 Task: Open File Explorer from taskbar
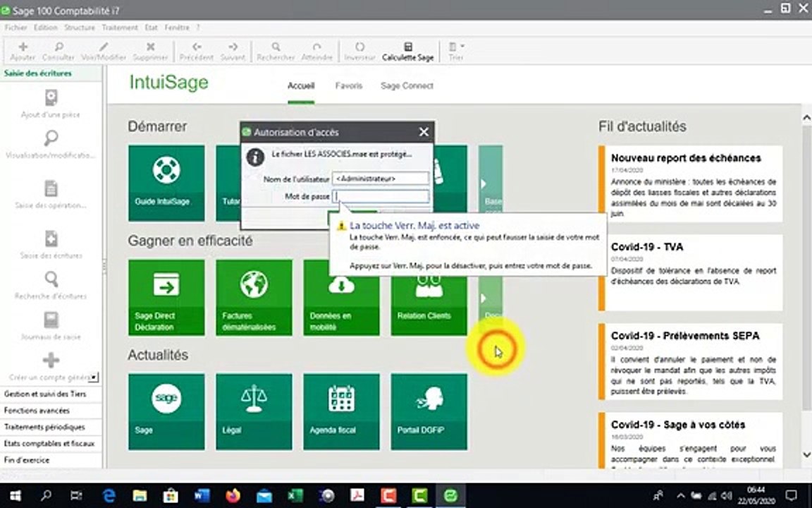point(140,495)
